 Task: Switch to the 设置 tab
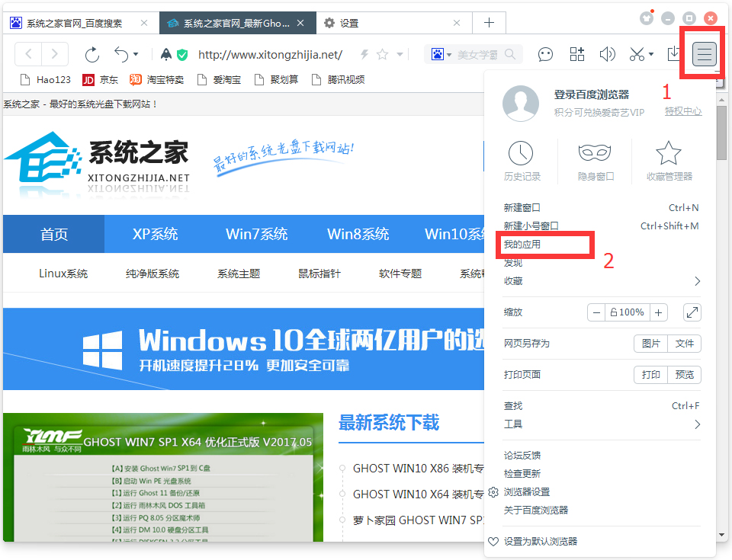tap(348, 23)
